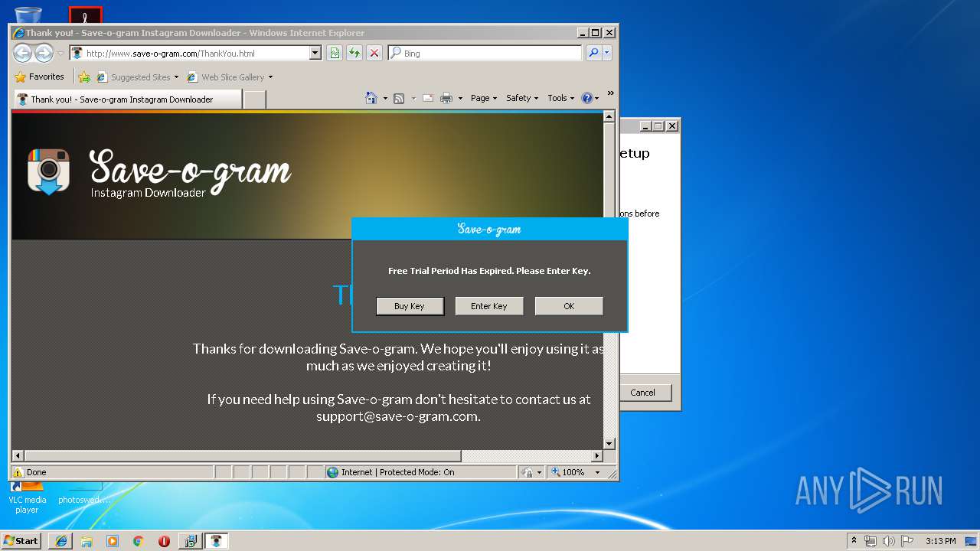
Task: Click the volume speaker tray icon
Action: coord(889,541)
